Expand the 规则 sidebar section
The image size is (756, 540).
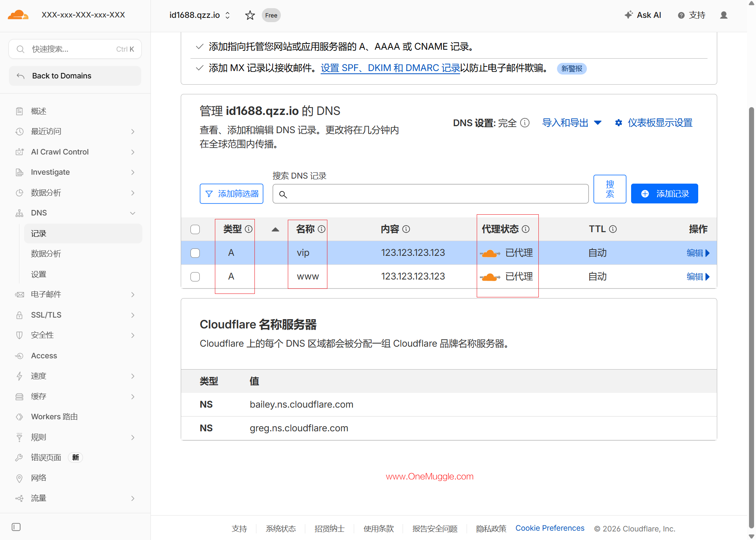(133, 438)
